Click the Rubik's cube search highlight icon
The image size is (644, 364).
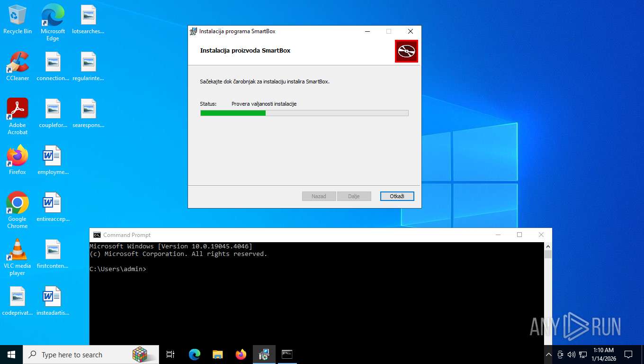tap(140, 355)
